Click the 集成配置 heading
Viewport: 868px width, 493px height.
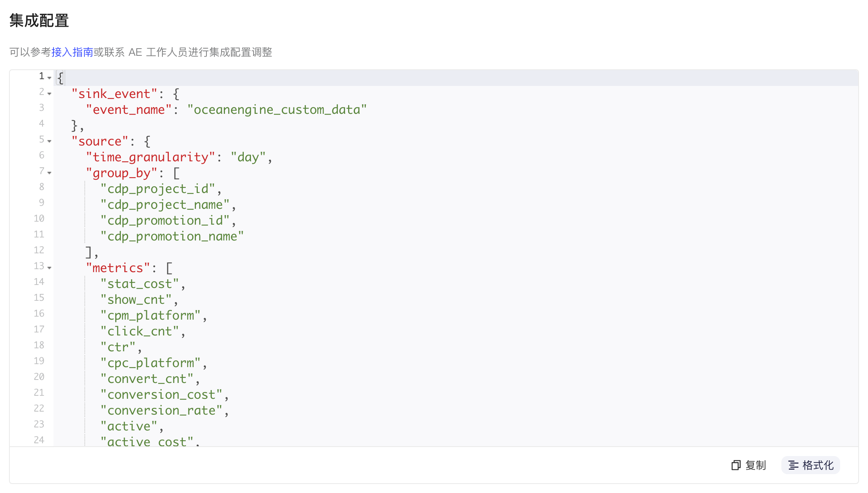tap(39, 20)
